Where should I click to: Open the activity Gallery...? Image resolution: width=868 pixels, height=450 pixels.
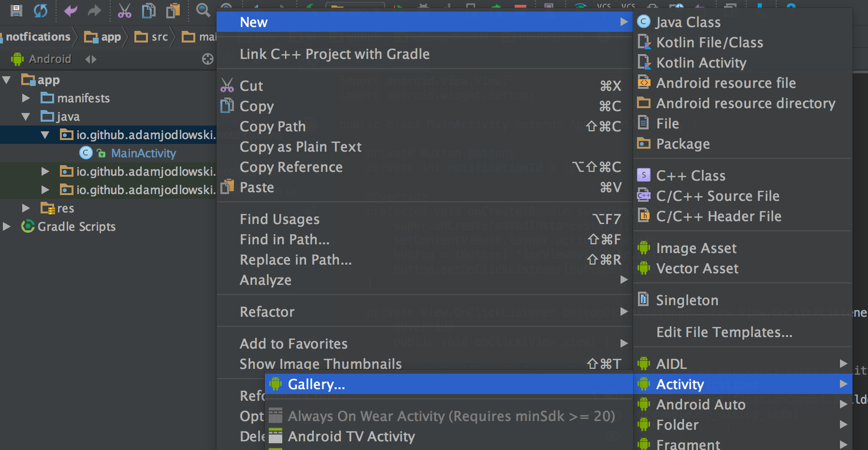(x=449, y=384)
